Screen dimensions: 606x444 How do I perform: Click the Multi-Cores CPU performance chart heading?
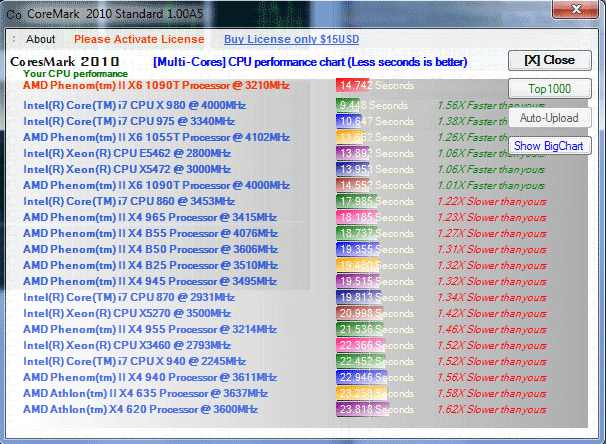coord(310,62)
